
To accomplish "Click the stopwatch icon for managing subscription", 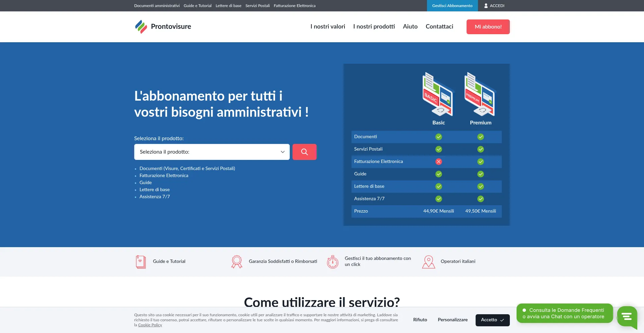I will tap(332, 262).
